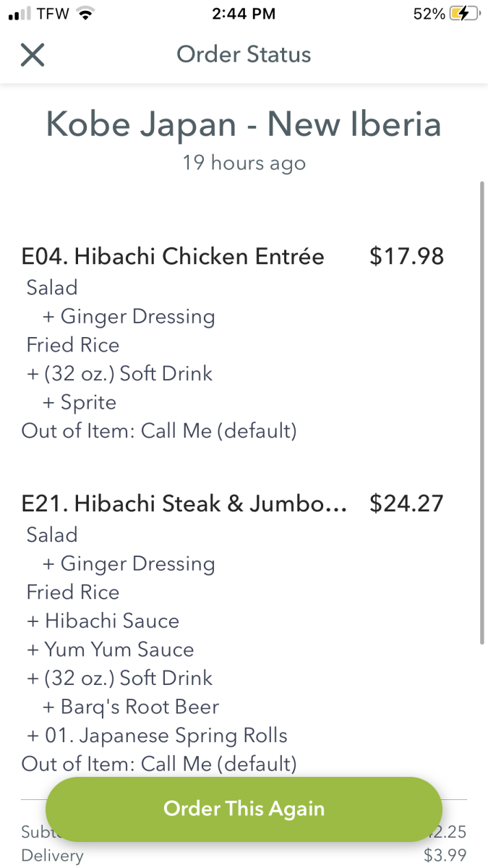Screen dimensions: 488x868
Task: Tap the Wi-Fi status icon
Action: [x=87, y=14]
